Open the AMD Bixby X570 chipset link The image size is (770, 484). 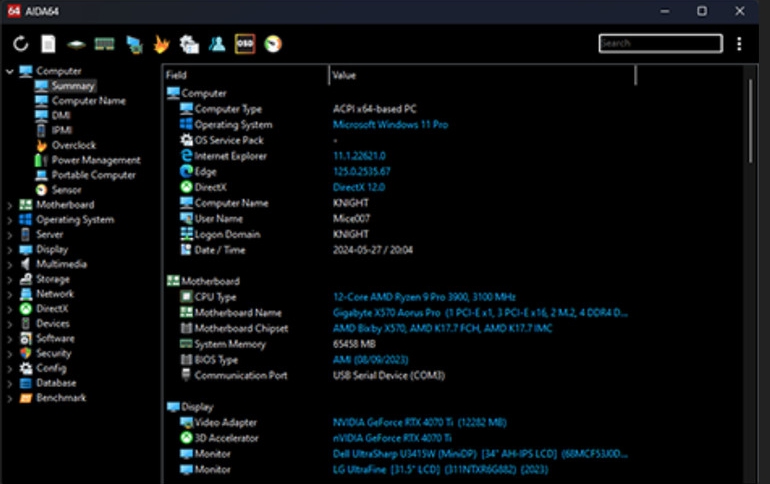pos(442,328)
